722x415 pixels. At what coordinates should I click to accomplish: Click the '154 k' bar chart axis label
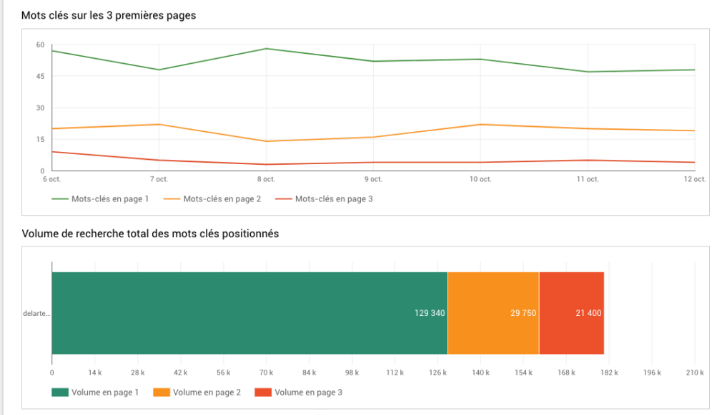pos(524,373)
